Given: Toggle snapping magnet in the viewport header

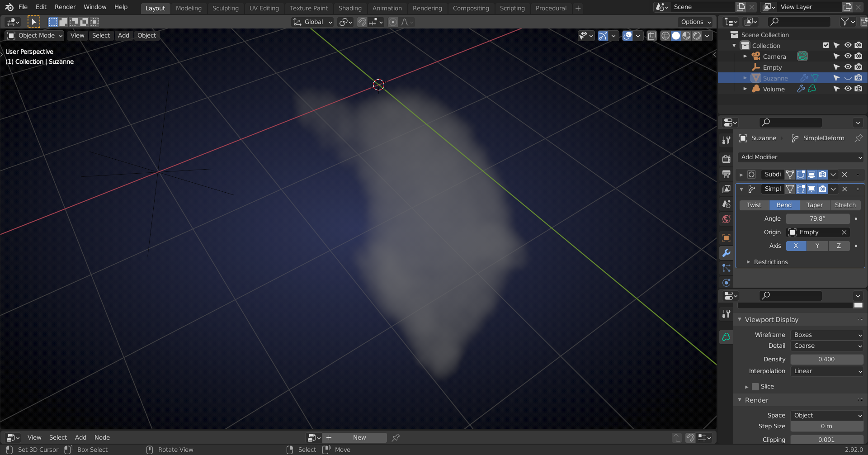Looking at the screenshot, I should [x=362, y=22].
